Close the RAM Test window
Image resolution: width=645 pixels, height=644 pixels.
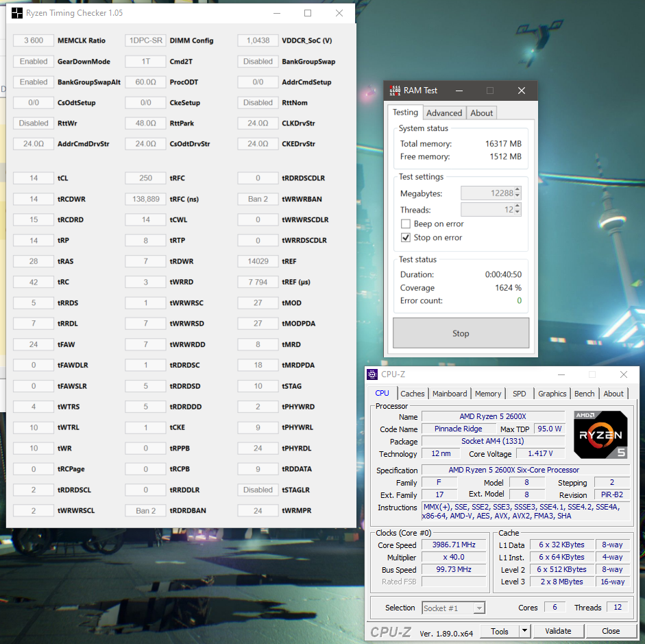point(521,91)
